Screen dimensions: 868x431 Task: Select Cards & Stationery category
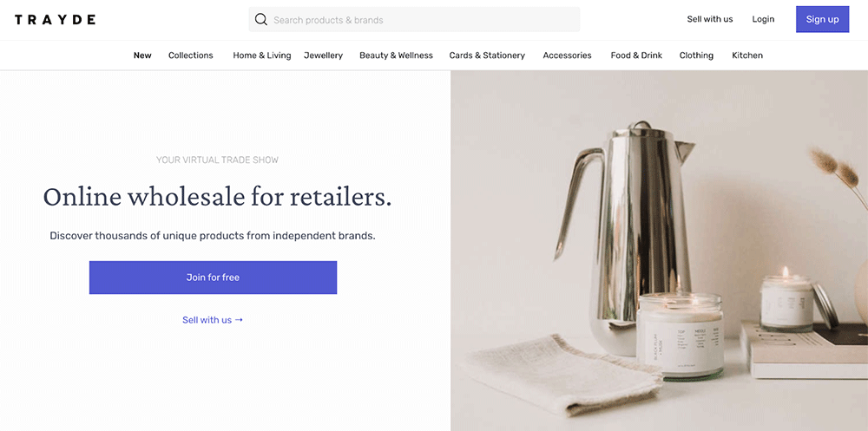tap(487, 56)
